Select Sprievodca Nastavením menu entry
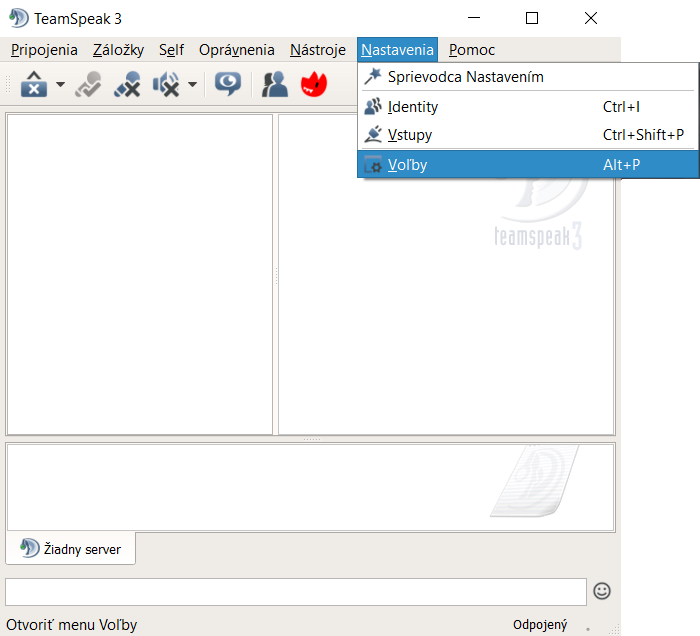This screenshot has width=700, height=636. [x=528, y=77]
